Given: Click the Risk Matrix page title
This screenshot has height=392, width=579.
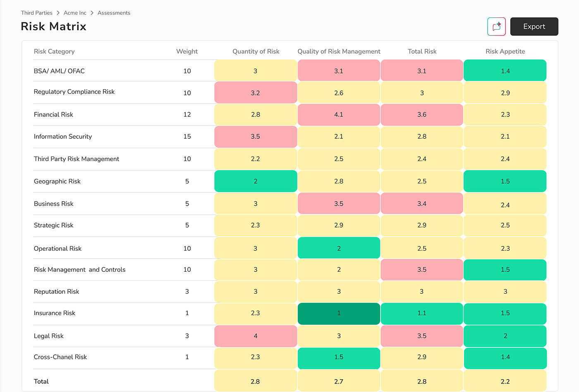Looking at the screenshot, I should click(53, 26).
